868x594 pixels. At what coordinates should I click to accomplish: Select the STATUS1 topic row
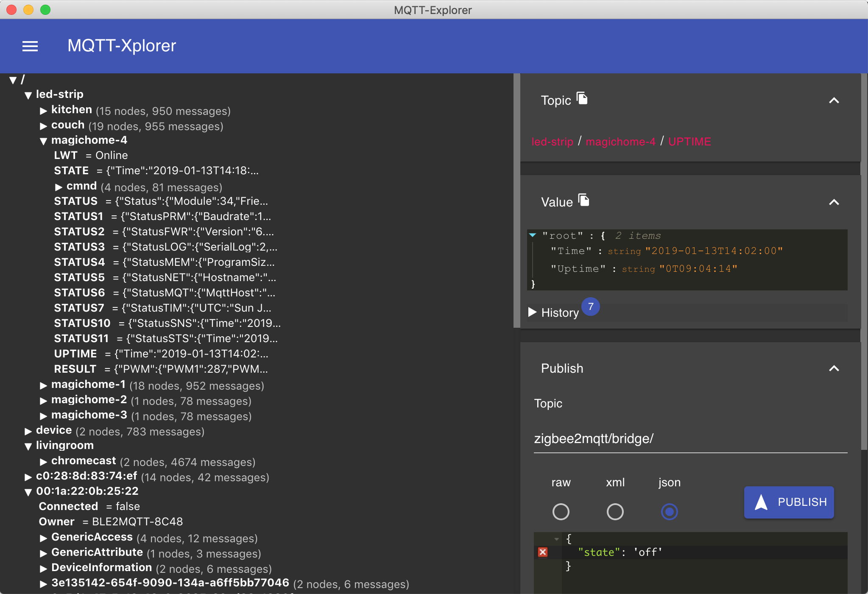click(162, 216)
